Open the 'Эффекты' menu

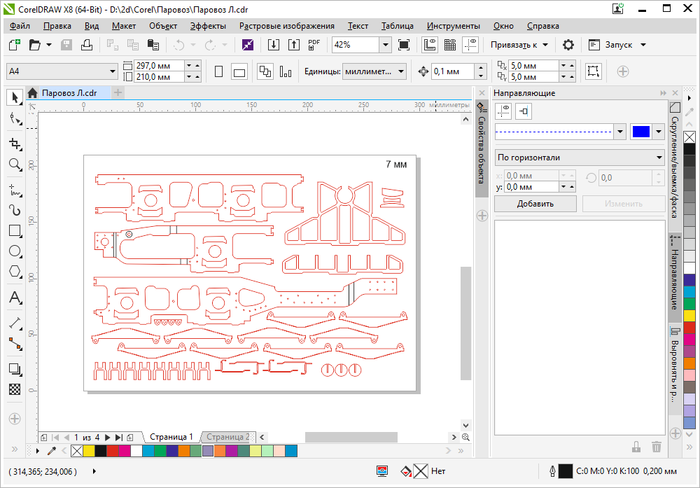208,25
